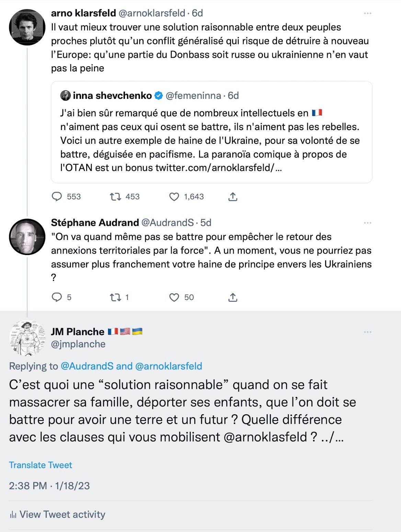Screen dimensions: 401x532
Task: Share Stéphane Audrand's tweet
Action: (x=233, y=297)
